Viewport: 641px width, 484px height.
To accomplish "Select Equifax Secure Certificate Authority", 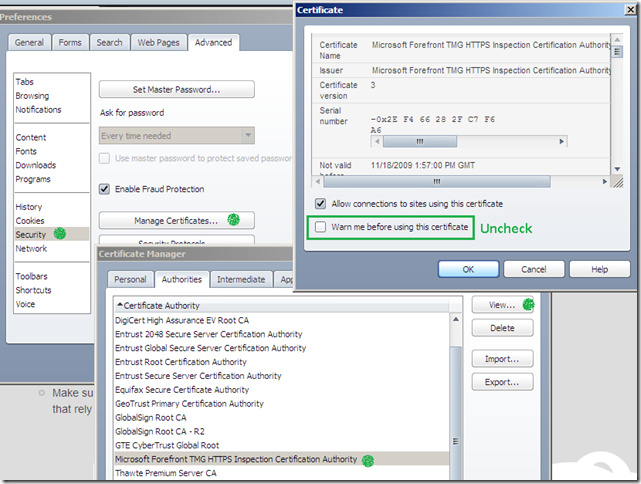I will click(281, 390).
